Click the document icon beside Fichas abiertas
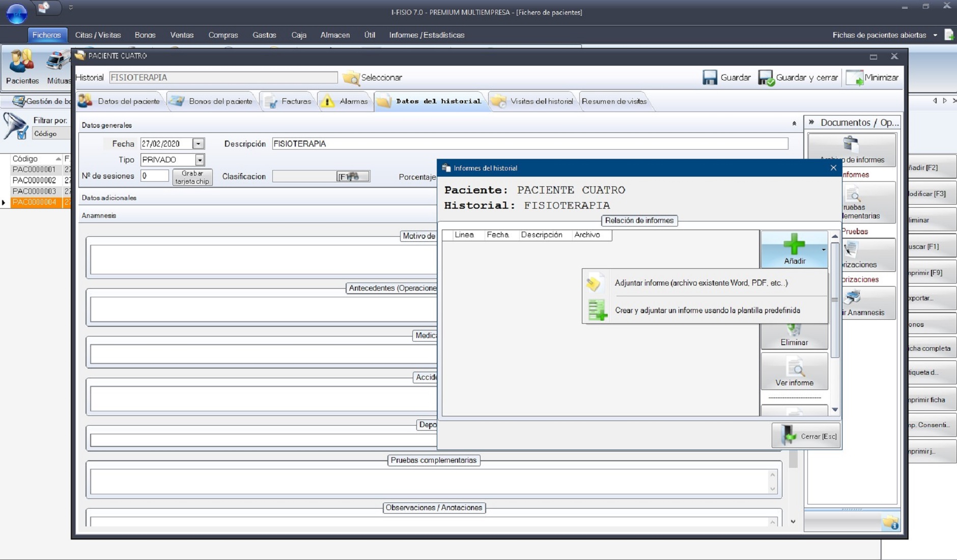957x560 pixels. (x=949, y=35)
